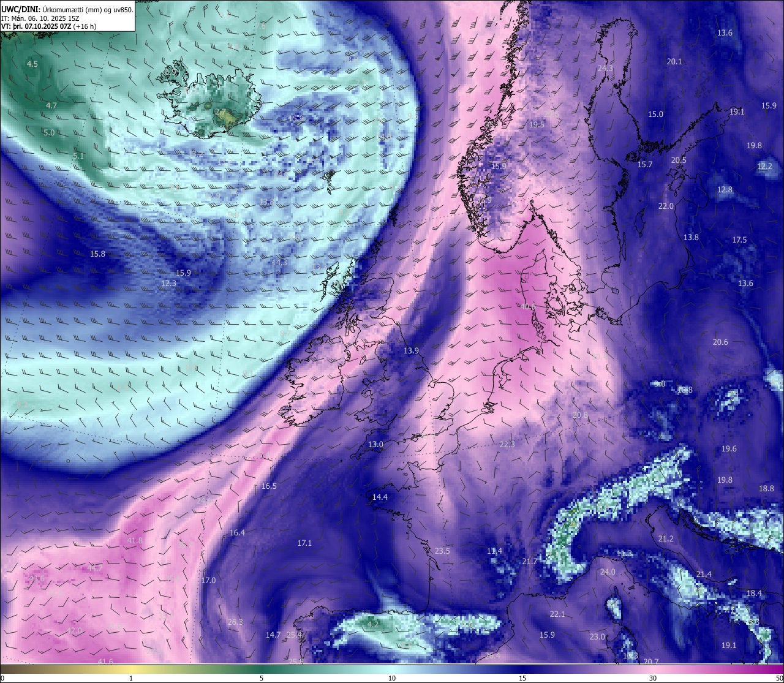Click the 'IT: Mán. 06. 10. 2025 15Z' line
The height and width of the screenshot is (683, 784).
pyautogui.click(x=40, y=18)
